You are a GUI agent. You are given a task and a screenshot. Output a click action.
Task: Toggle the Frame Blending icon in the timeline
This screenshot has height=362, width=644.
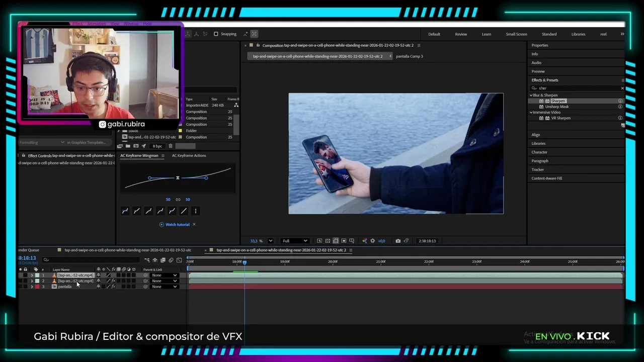(x=163, y=260)
